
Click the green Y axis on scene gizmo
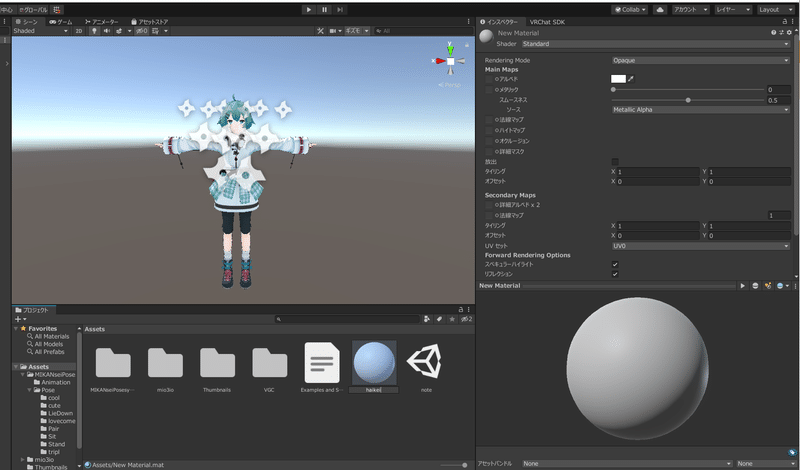point(450,49)
